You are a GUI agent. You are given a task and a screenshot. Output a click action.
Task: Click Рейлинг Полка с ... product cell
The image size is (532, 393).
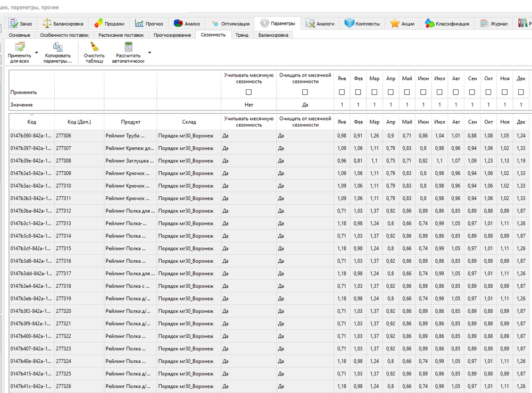pos(130,286)
